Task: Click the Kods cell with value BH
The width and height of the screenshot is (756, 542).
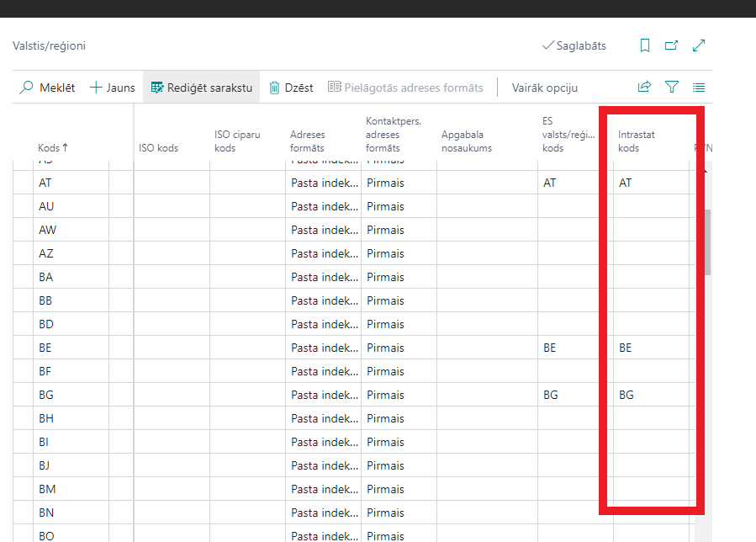Action: (x=71, y=418)
